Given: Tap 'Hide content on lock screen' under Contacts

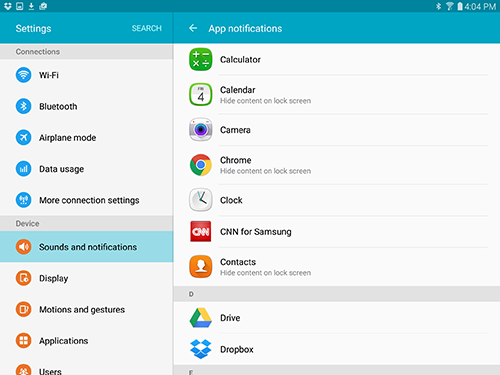Looking at the screenshot, I should pos(266,273).
